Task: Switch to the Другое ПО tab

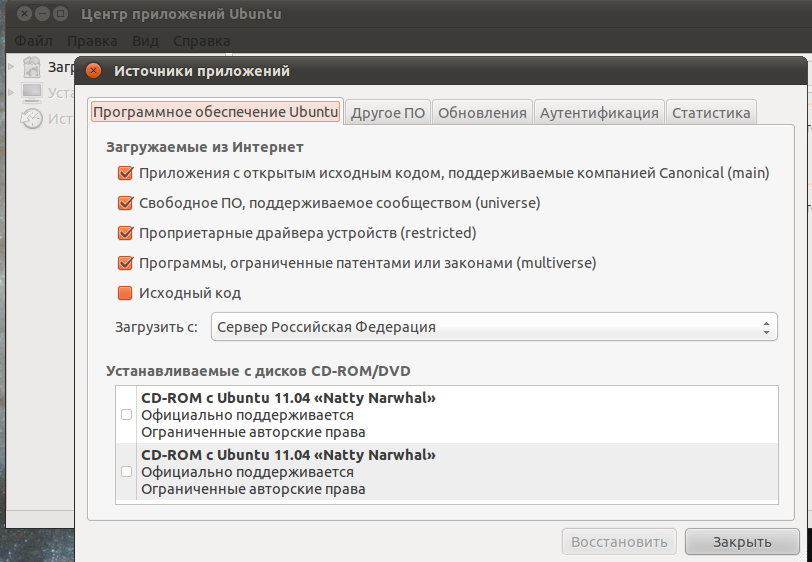Action: pos(388,113)
